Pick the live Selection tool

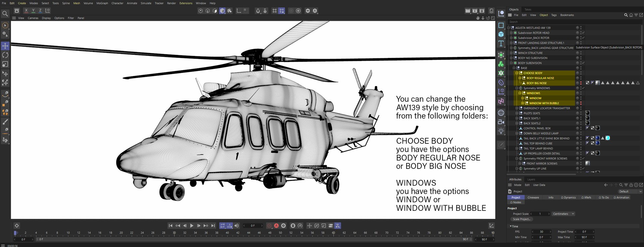point(5,25)
